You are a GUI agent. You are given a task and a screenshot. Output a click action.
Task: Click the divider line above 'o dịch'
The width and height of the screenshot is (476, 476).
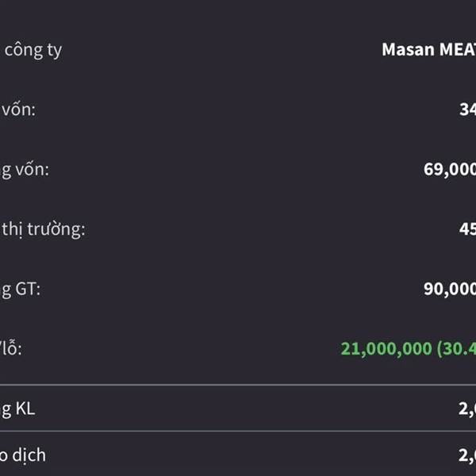click(238, 431)
